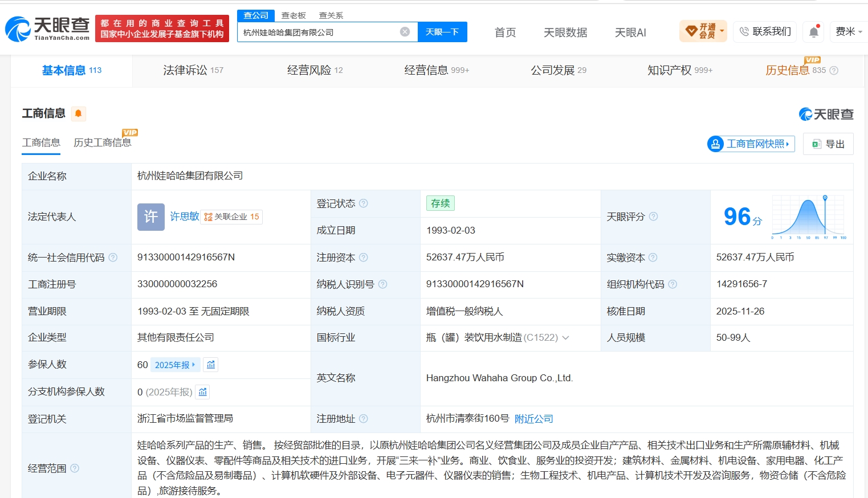The width and height of the screenshot is (868, 498).
Task: Go to 首页 home page
Action: pos(505,32)
